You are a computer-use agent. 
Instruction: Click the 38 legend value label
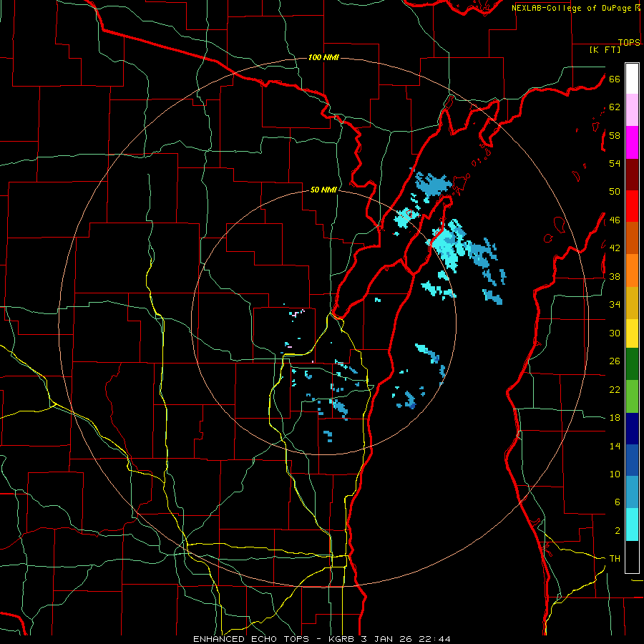pyautogui.click(x=615, y=276)
